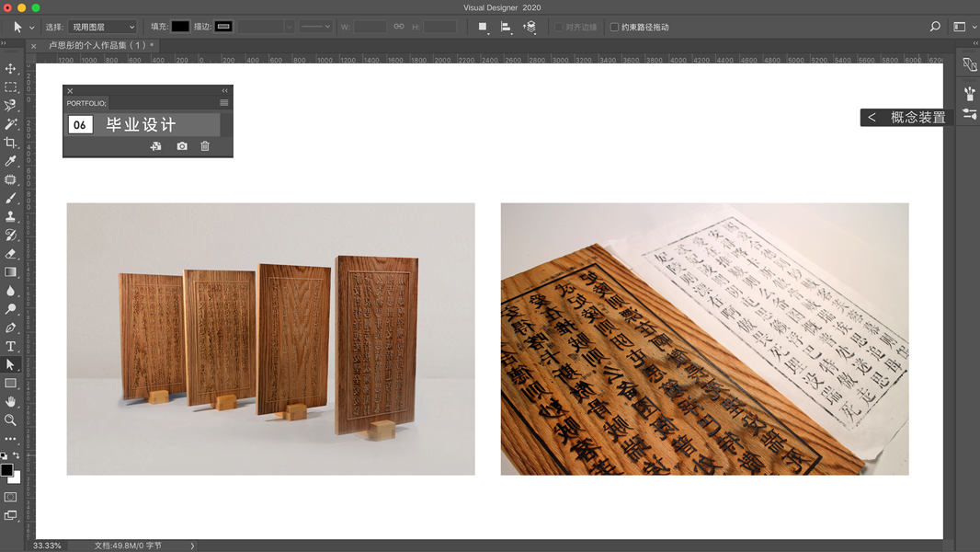This screenshot has height=552, width=980.
Task: Select the Brush tool
Action: pyautogui.click(x=11, y=198)
